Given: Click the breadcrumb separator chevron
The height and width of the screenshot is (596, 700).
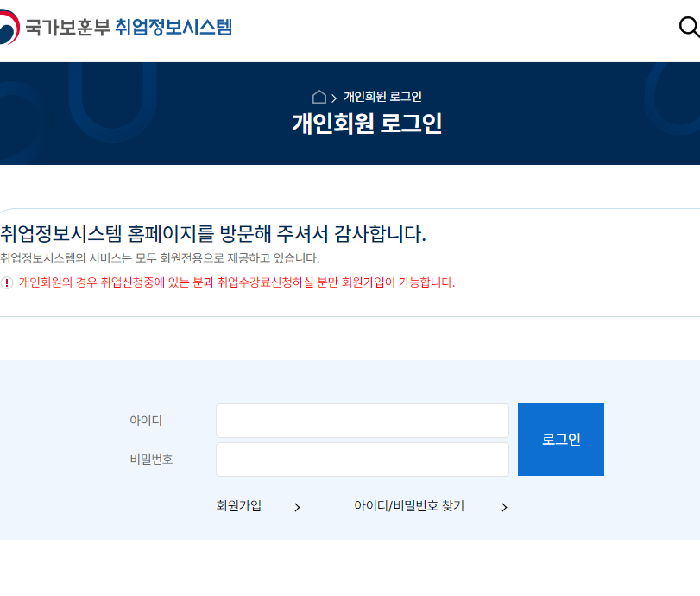Looking at the screenshot, I should [x=334, y=98].
